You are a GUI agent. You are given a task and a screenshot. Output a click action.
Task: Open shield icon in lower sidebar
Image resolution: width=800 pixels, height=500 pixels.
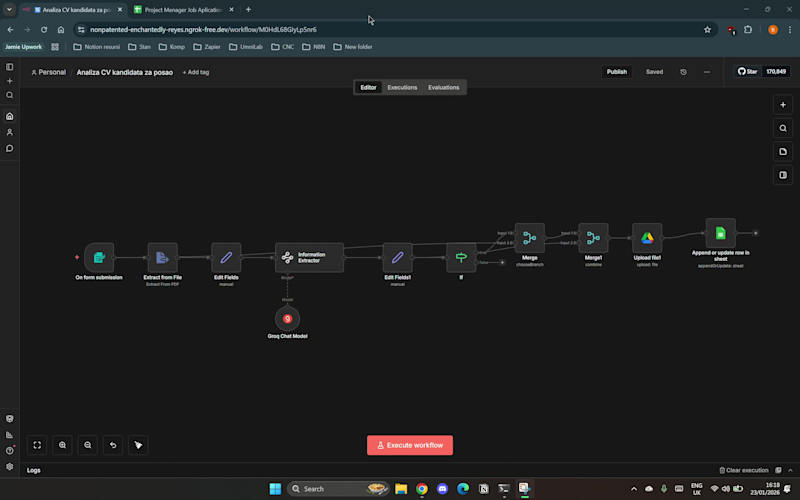(10, 419)
